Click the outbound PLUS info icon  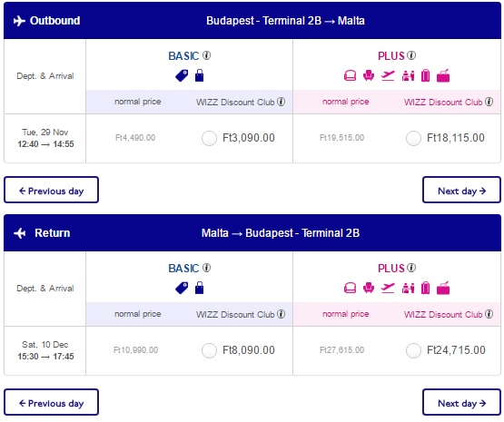(x=411, y=55)
